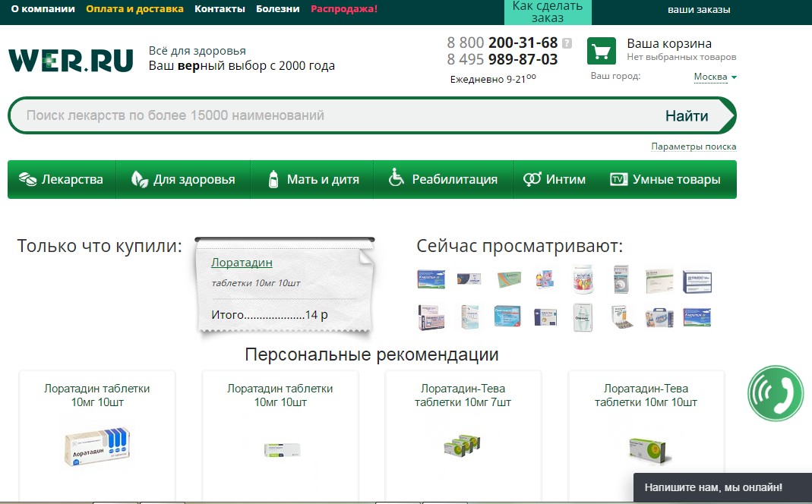Go to Оплата и доставка

point(134,9)
